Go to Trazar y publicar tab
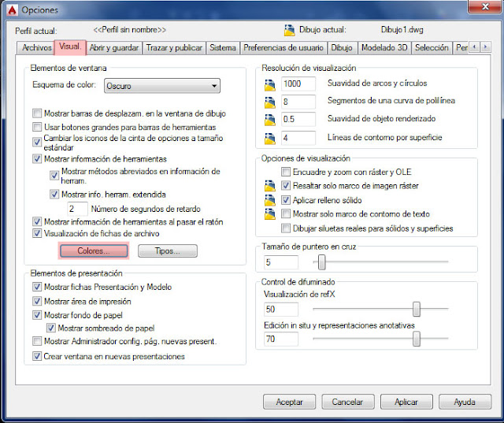This screenshot has height=423, width=504. pos(174,48)
